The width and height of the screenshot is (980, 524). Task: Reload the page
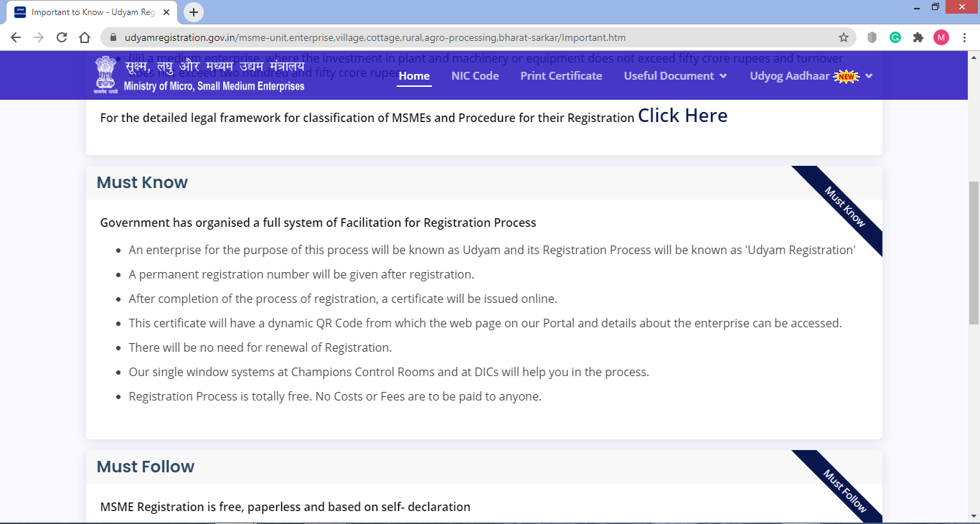pos(61,37)
